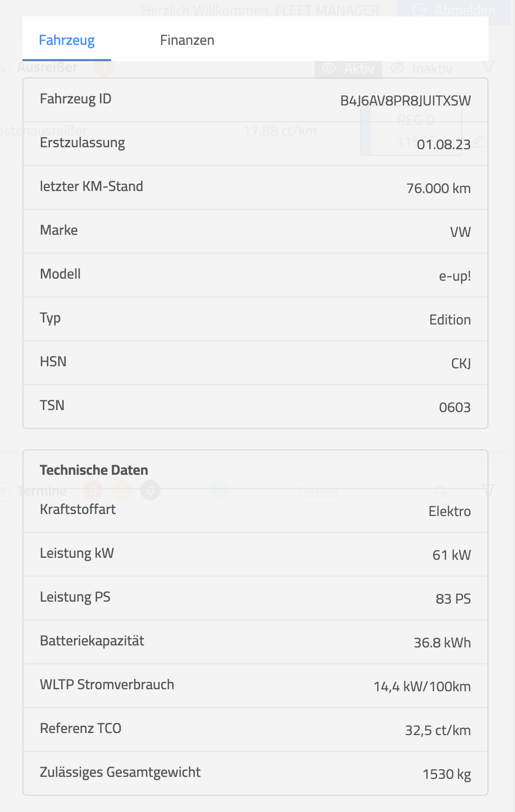This screenshot has height=812, width=515.
Task: Click the green circular badge in Termine row
Action: click(x=219, y=491)
